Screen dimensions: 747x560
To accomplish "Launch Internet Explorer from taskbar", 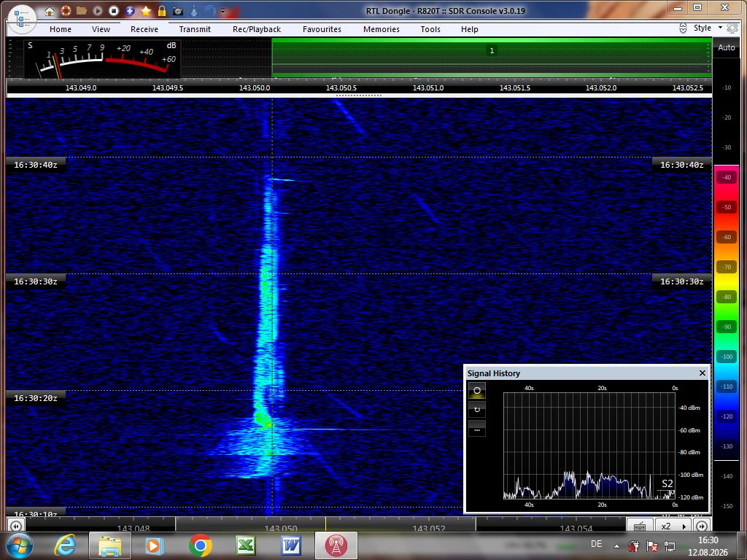I will (x=65, y=545).
